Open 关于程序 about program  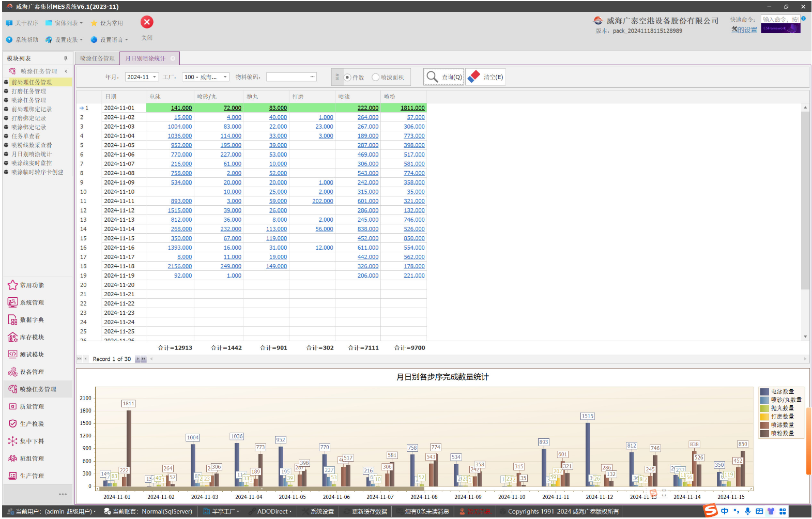click(22, 23)
